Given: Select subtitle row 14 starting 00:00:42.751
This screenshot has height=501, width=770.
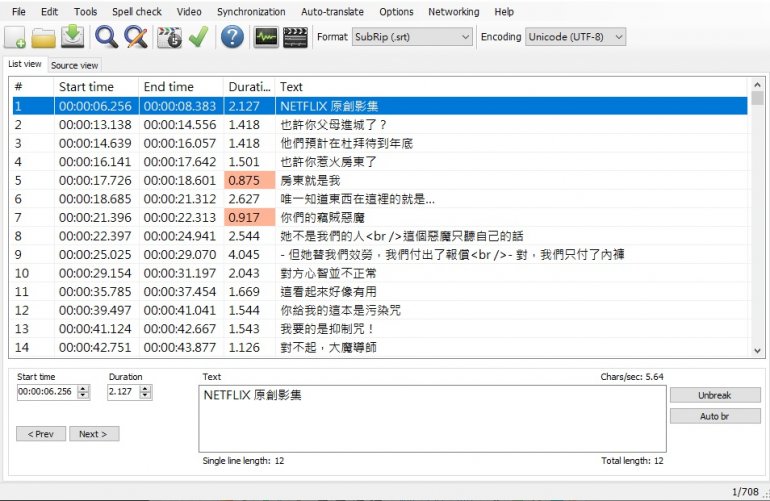Looking at the screenshot, I should point(380,347).
